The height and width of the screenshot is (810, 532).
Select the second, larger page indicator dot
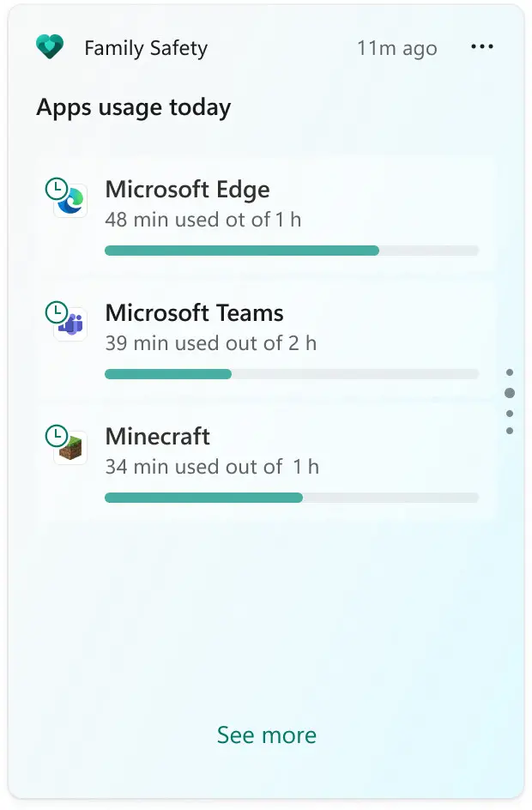(x=510, y=393)
